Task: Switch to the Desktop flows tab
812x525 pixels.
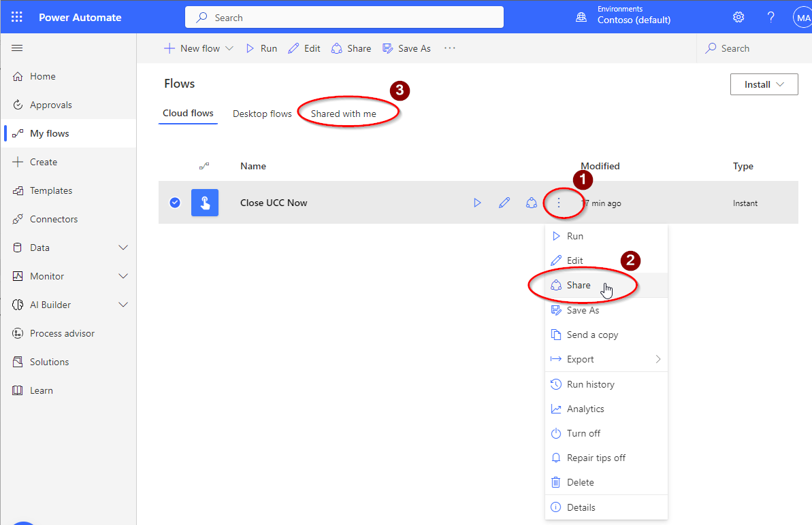Action: [x=262, y=114]
